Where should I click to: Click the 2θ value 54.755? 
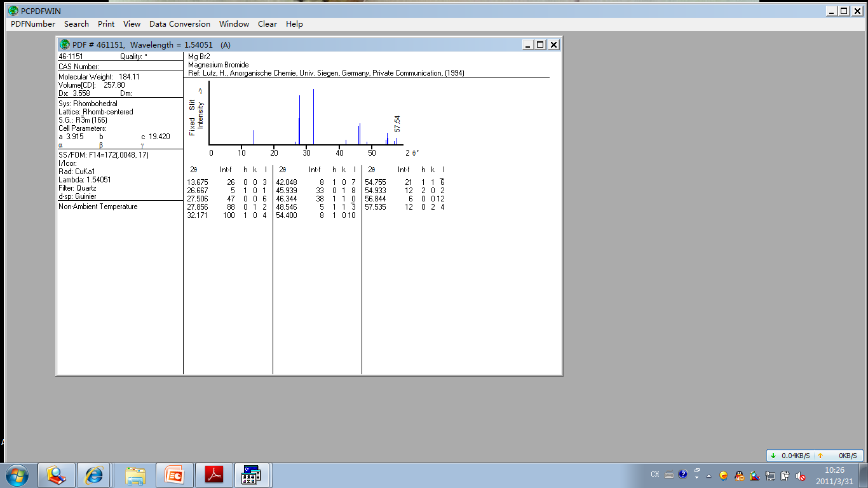[x=375, y=182]
